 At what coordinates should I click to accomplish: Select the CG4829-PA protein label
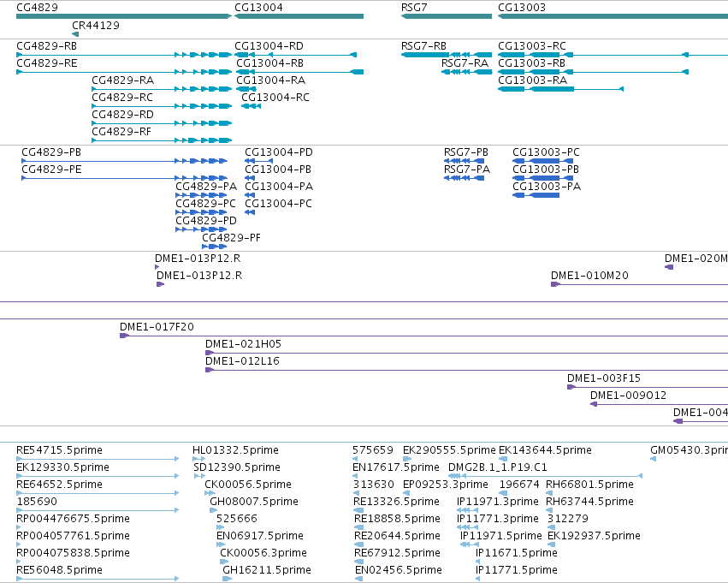click(x=206, y=187)
